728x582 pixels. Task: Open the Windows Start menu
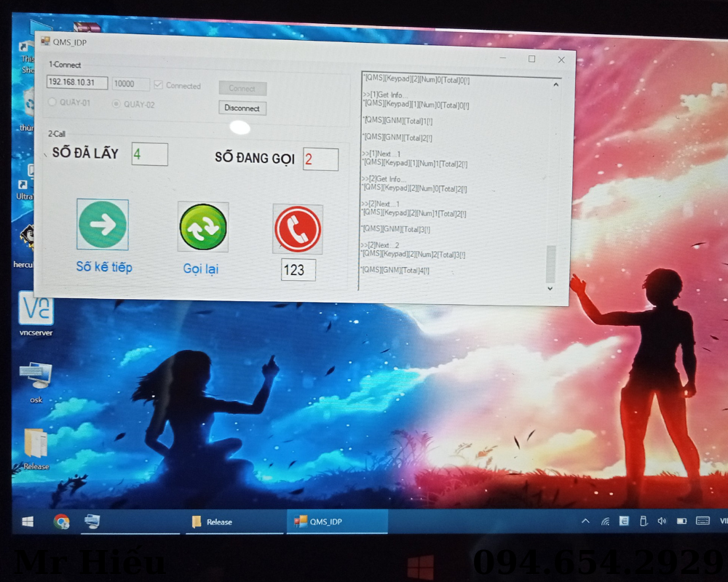coord(28,522)
